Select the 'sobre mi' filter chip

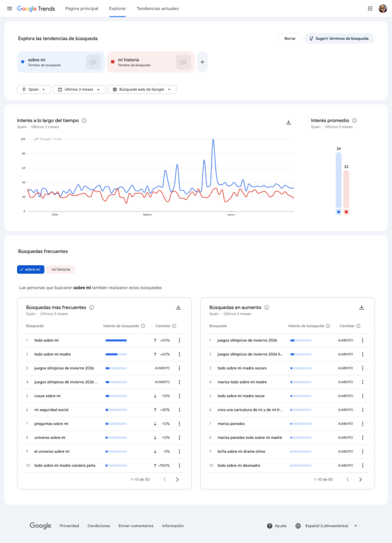(x=31, y=269)
